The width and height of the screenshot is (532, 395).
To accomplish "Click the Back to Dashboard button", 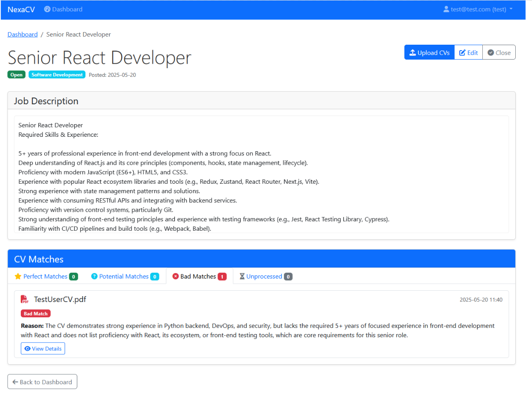I will 42,381.
